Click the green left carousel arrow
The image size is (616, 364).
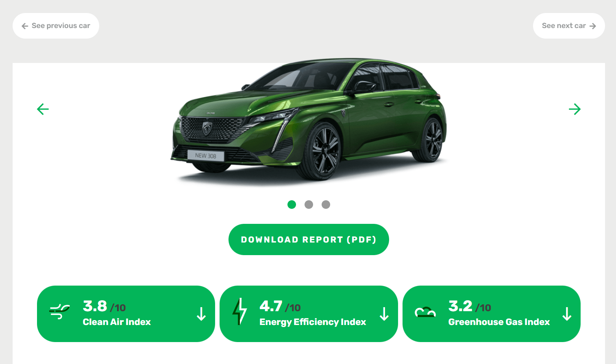[43, 109]
